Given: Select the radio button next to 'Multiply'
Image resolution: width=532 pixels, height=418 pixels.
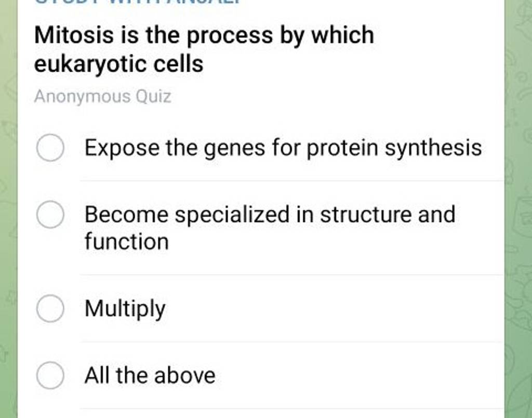Looking at the screenshot, I should point(49,308).
